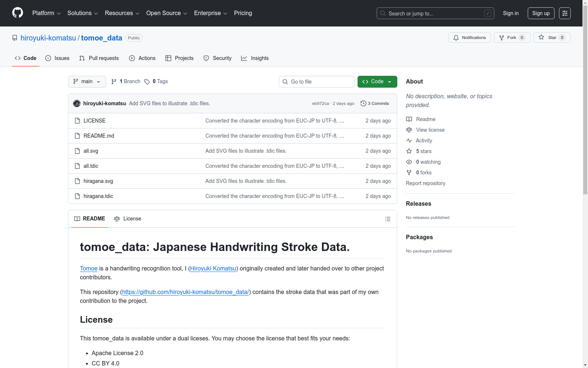588x368 pixels.
Task: Open the github.com/hiroyuki-komatsu/tomoe_data URL link
Action: (186, 292)
